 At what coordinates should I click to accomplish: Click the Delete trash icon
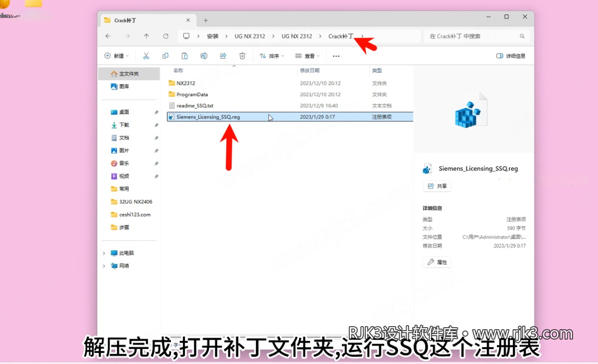pyautogui.click(x=242, y=56)
